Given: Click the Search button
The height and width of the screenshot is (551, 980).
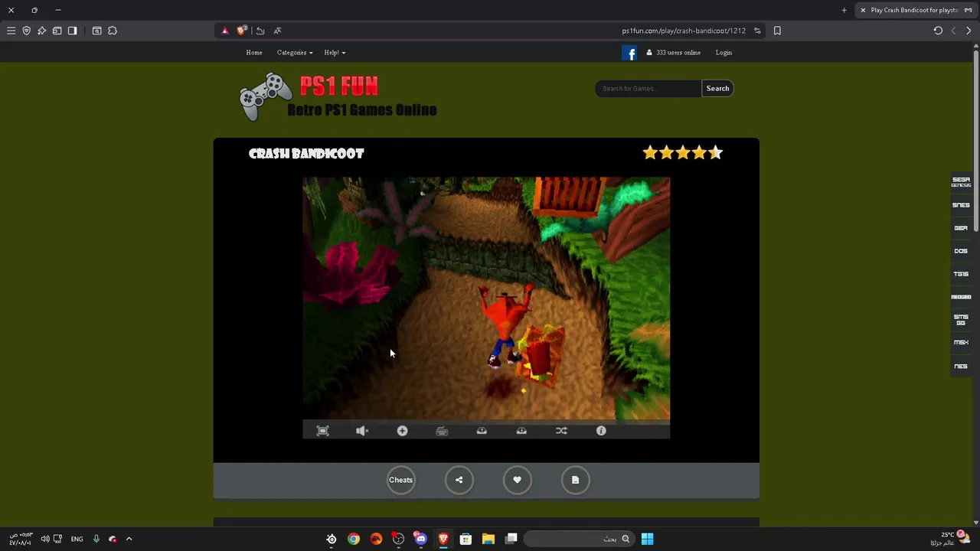Looking at the screenshot, I should [x=717, y=88].
